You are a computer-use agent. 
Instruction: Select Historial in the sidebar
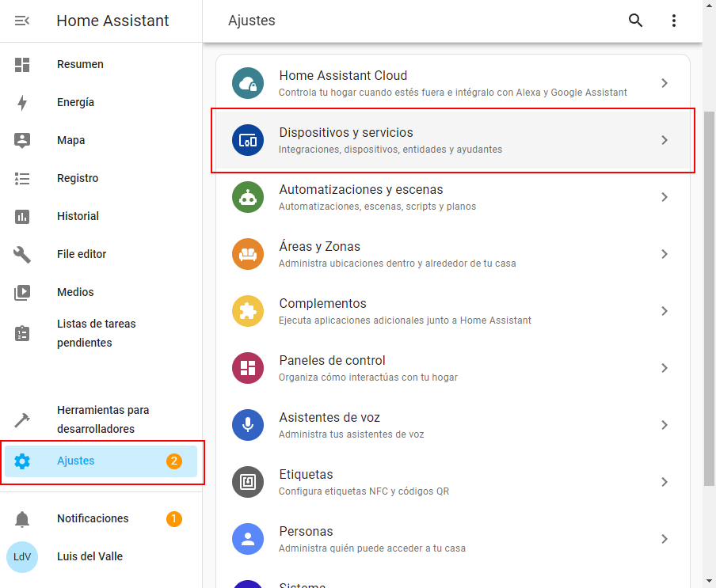pos(78,216)
